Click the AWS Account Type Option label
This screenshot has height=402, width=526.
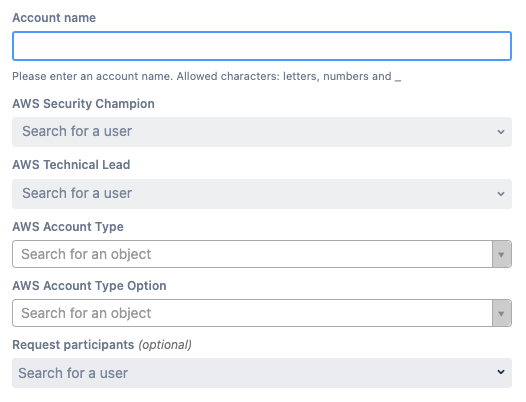[89, 286]
